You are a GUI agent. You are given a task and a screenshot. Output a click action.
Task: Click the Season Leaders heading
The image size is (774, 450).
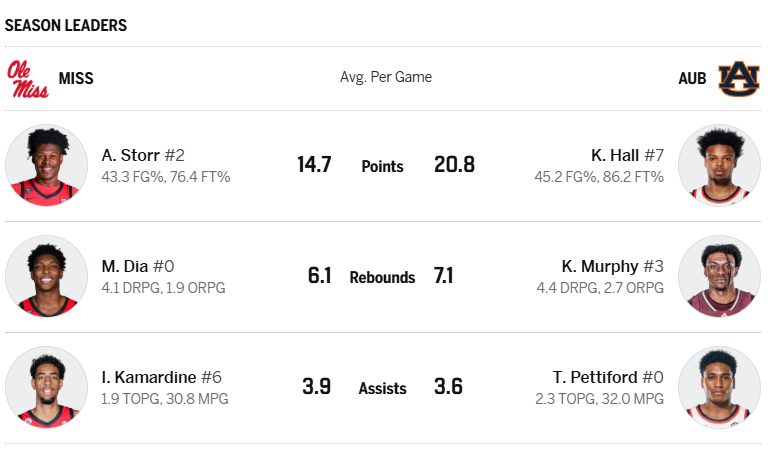66,25
